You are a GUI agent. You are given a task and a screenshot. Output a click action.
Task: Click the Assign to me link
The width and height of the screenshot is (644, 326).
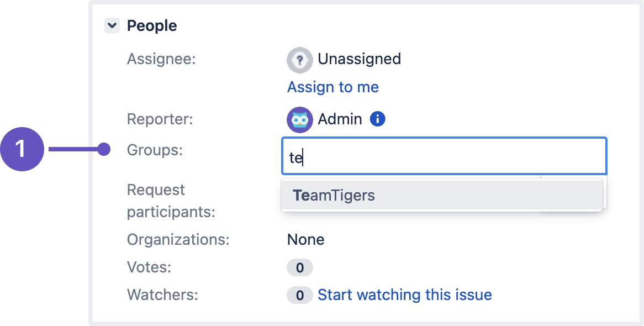click(332, 87)
